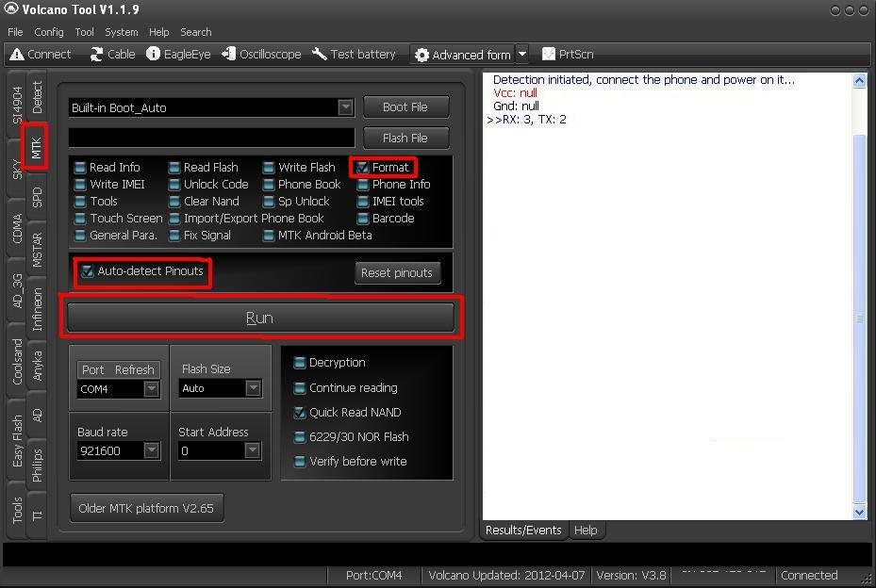876x588 pixels.
Task: Toggle the Auto-detect Pinouts checkbox
Action: click(88, 271)
